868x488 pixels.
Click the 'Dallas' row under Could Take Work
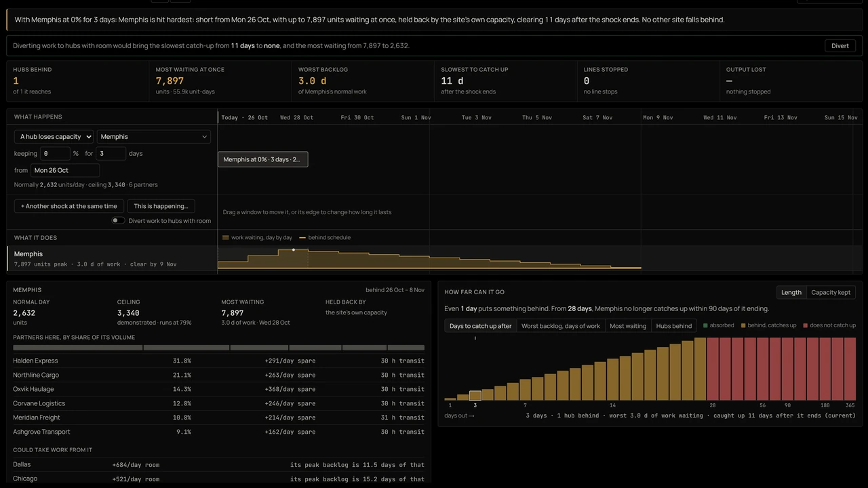(218, 465)
